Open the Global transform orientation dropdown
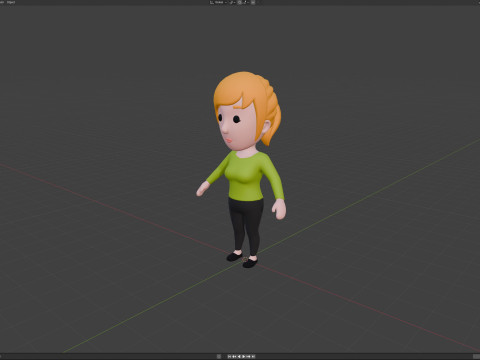480x360 pixels. [x=218, y=2]
